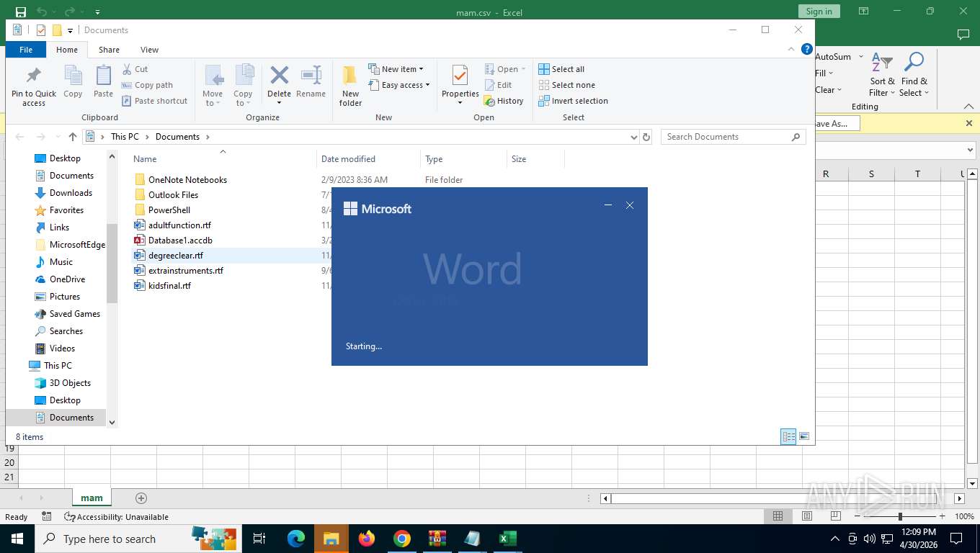The height and width of the screenshot is (553, 980).
Task: Collapse the Explorer ribbon with the chevron
Action: coord(792,49)
